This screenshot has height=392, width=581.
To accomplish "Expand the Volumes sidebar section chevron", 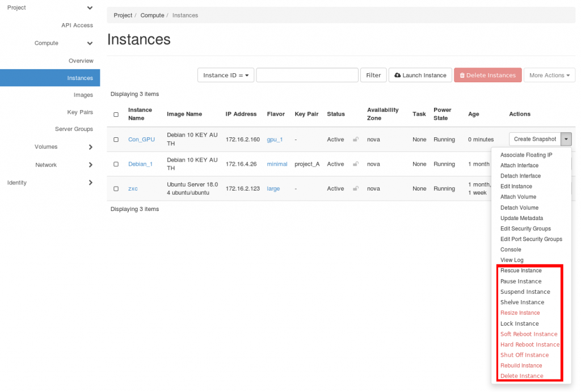I will 90,147.
